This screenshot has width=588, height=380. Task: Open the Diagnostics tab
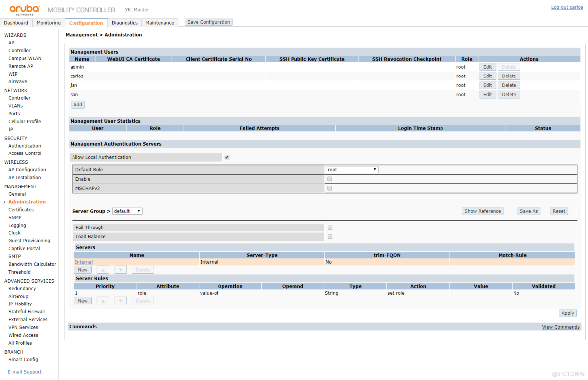pos(125,23)
